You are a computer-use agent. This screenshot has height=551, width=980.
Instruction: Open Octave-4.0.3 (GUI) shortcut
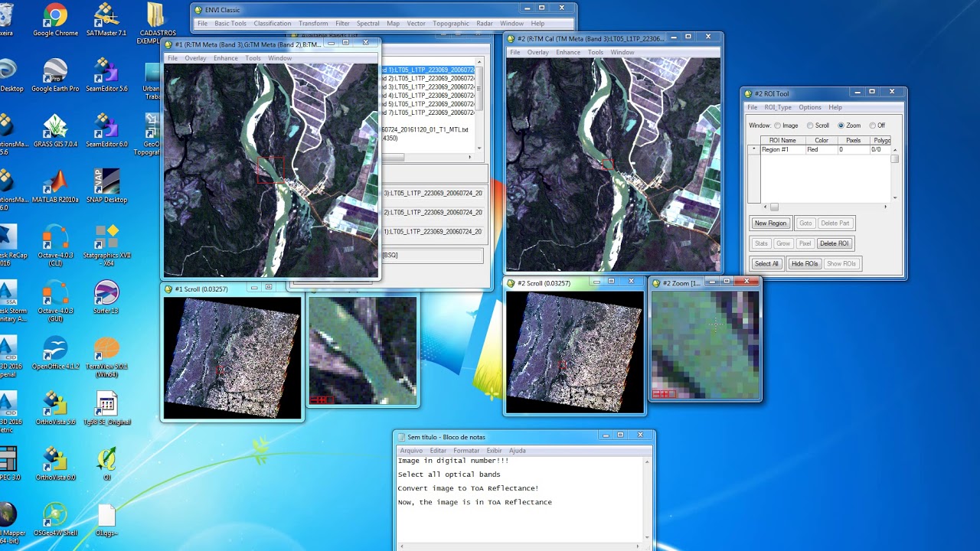click(55, 301)
